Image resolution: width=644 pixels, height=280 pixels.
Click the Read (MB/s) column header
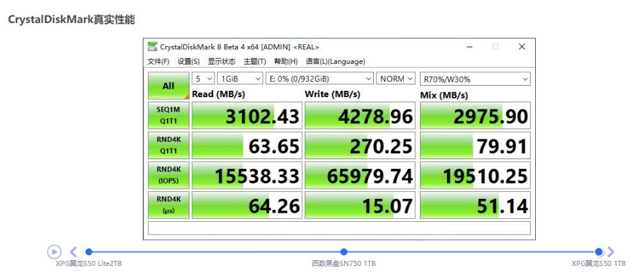218,94
